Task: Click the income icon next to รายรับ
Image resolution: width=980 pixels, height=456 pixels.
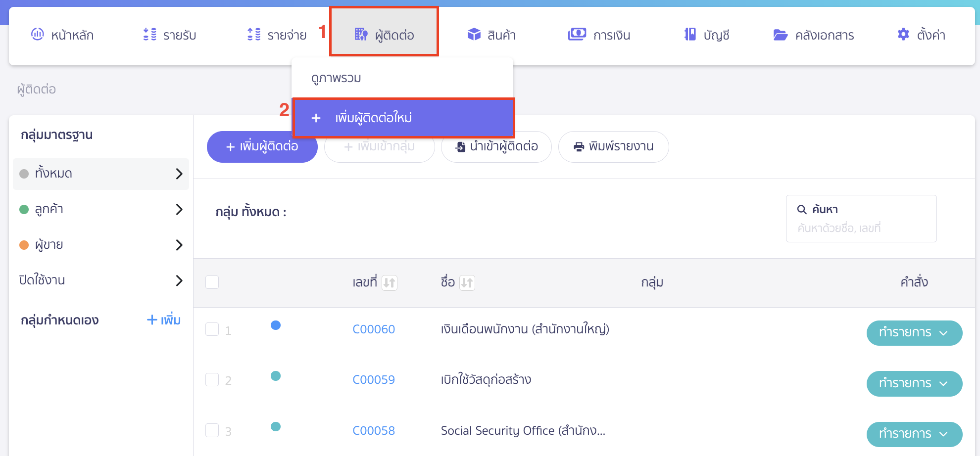Action: coord(149,34)
